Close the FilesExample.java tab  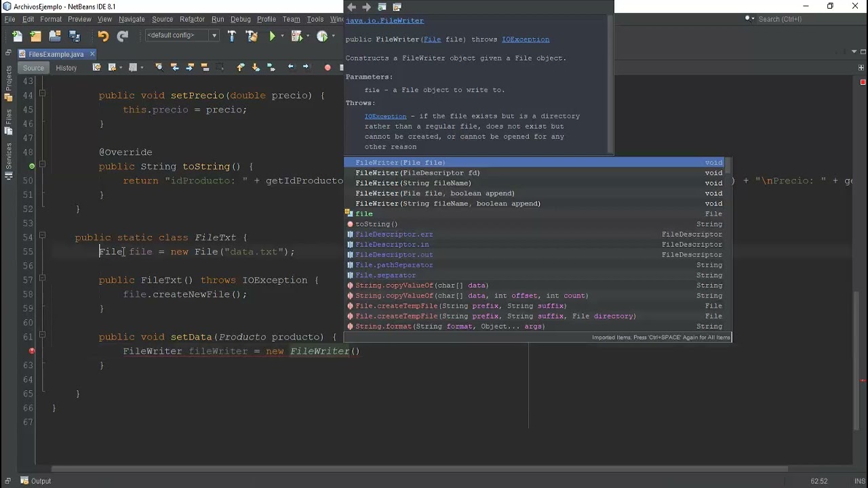tap(92, 54)
